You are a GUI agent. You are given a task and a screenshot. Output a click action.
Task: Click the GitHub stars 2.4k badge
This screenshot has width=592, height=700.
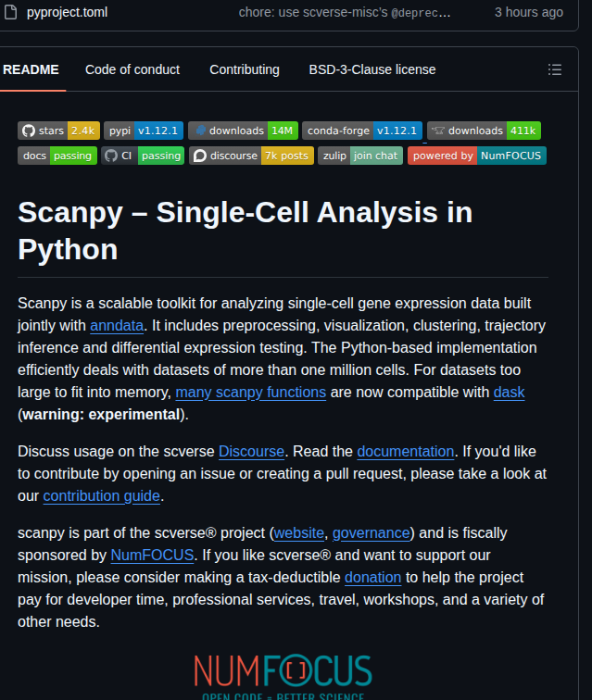58,131
